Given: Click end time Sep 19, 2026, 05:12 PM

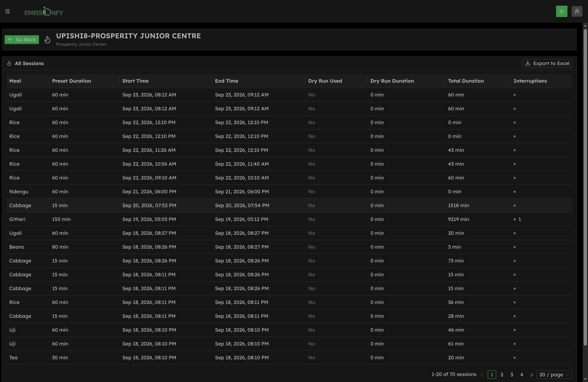Looking at the screenshot, I should (241, 219).
